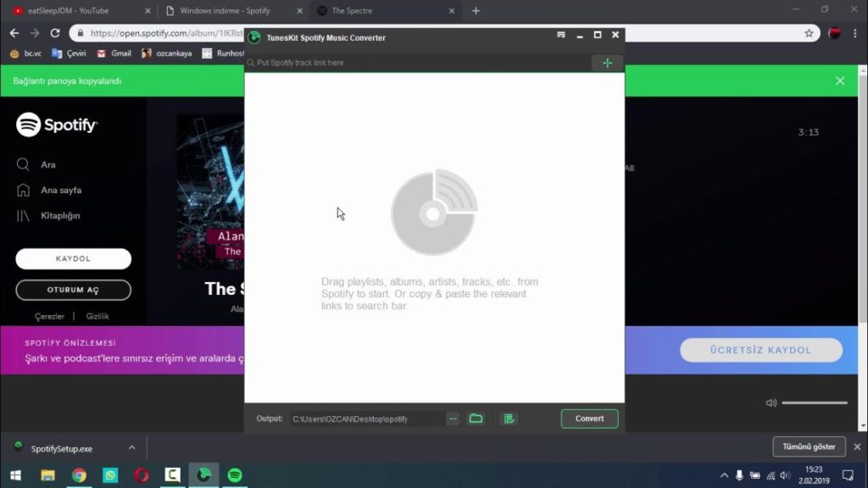Open Spotify app from taskbar

click(x=235, y=475)
